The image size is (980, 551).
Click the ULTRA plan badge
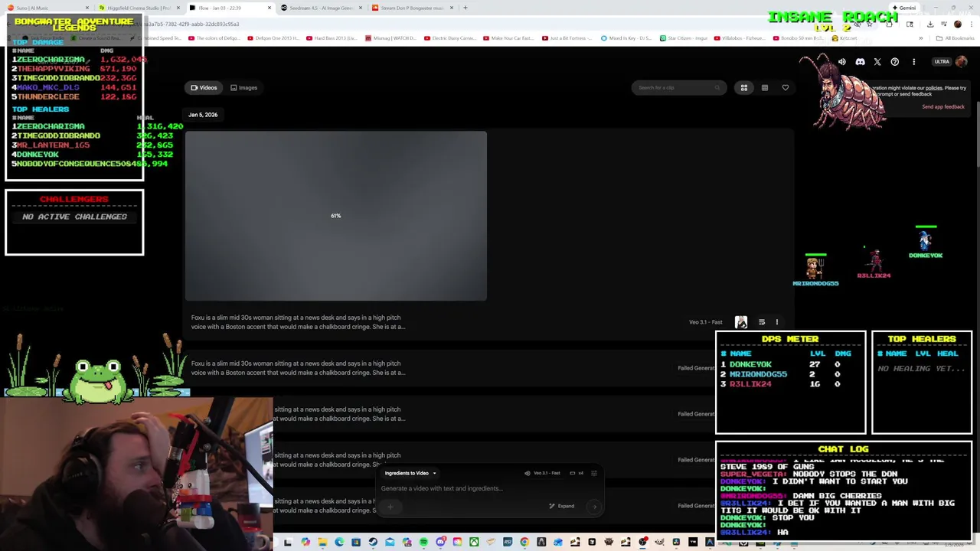[942, 62]
